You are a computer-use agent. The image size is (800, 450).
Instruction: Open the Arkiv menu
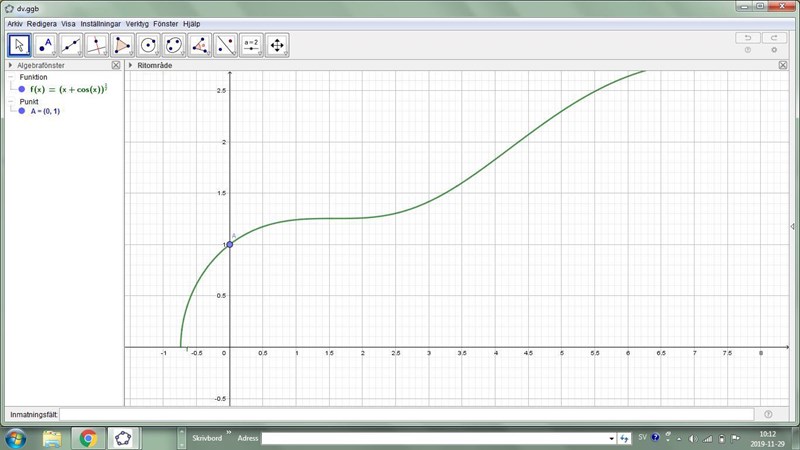point(15,23)
